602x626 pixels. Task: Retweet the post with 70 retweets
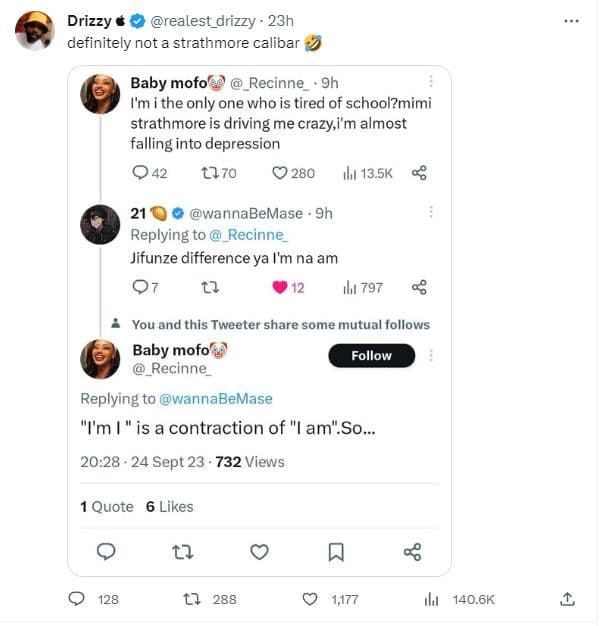click(x=210, y=173)
